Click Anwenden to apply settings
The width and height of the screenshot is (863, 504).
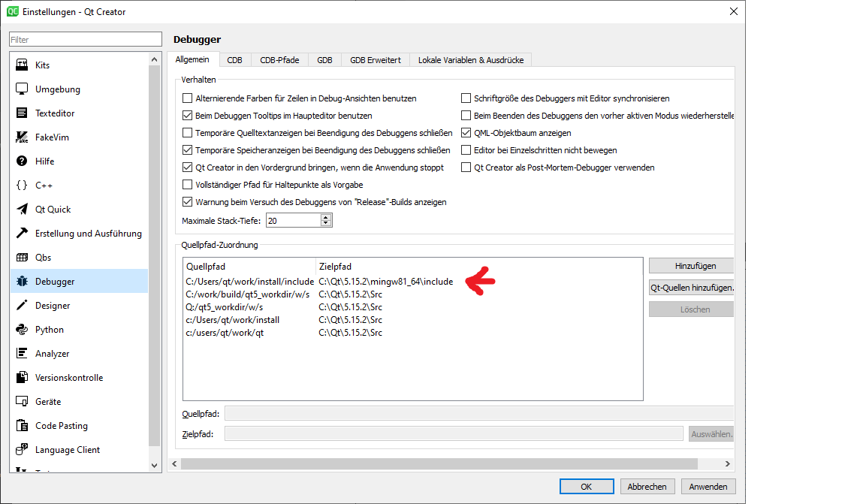tap(708, 487)
